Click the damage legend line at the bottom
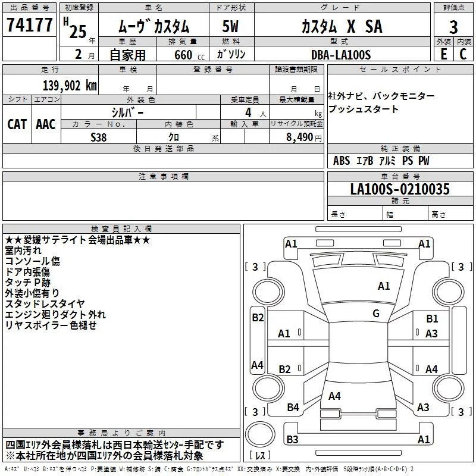 click(209, 469)
